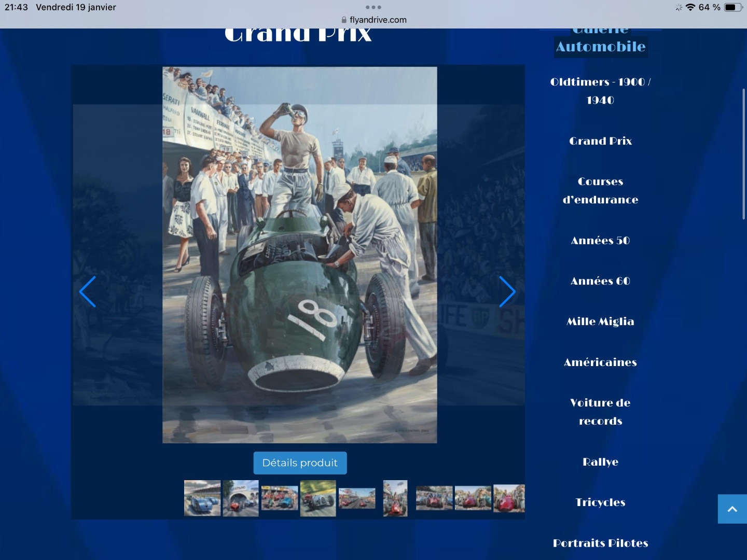Screen dimensions: 747x560
Task: Go to Oldtimers - 1900 / 1940
Action: (601, 91)
